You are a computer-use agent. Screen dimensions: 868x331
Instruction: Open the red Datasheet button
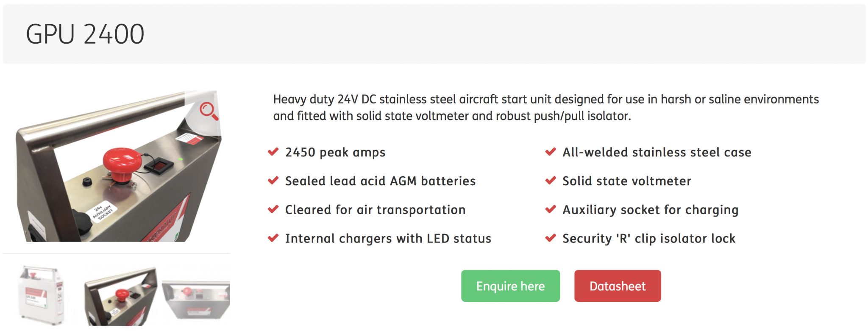click(x=618, y=286)
